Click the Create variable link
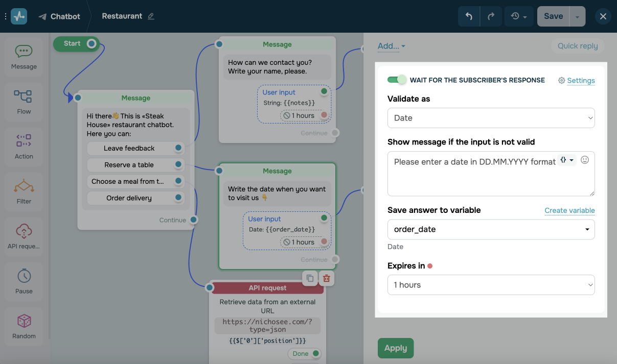This screenshot has height=364, width=617. click(569, 210)
